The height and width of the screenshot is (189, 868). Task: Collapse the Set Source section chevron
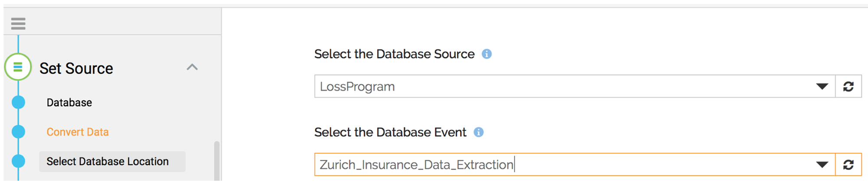click(192, 67)
